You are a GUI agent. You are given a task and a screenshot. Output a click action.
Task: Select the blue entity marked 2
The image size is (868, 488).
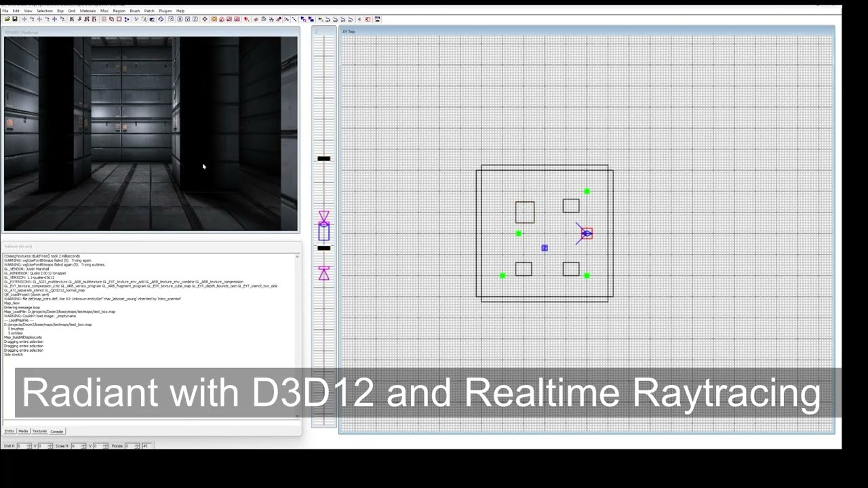545,248
